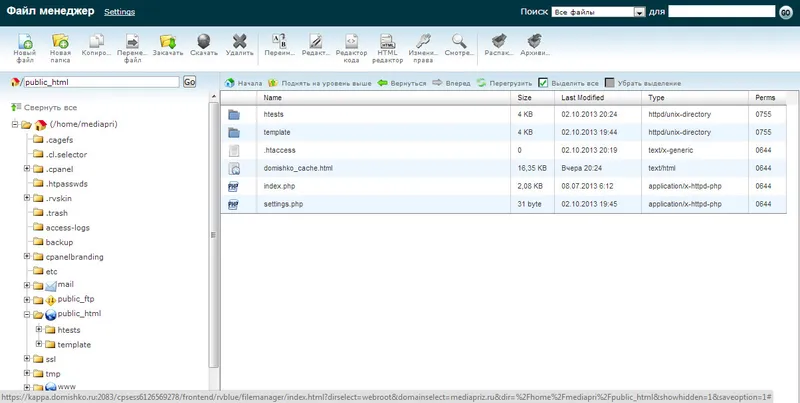Click the public_html path input field
This screenshot has height=403, width=800.
(x=101, y=82)
